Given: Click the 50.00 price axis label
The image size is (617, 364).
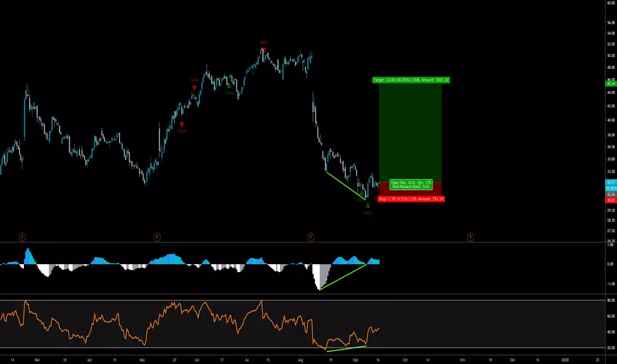Looking at the screenshot, I should pyautogui.click(x=610, y=56).
